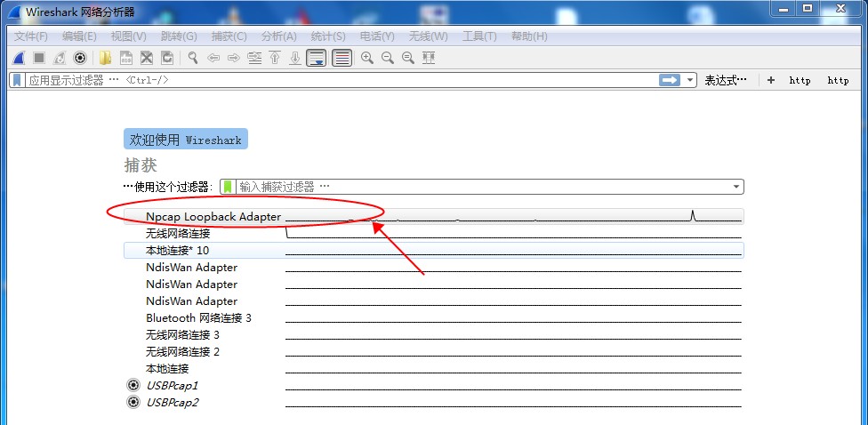The width and height of the screenshot is (868, 425).
Task: Click the stop capture square icon
Action: tap(39, 58)
